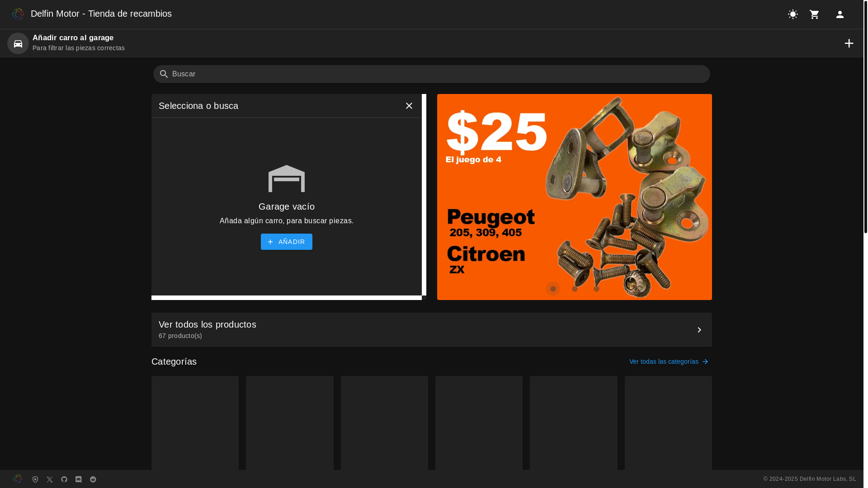Focus the Buscar search field
The height and width of the screenshot is (488, 868).
pyautogui.click(x=432, y=74)
